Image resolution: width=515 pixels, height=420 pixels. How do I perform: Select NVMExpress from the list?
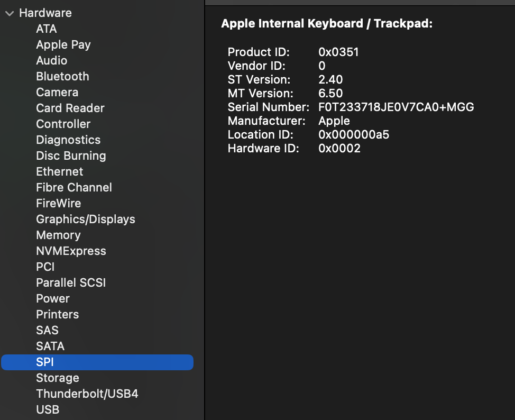[71, 251]
